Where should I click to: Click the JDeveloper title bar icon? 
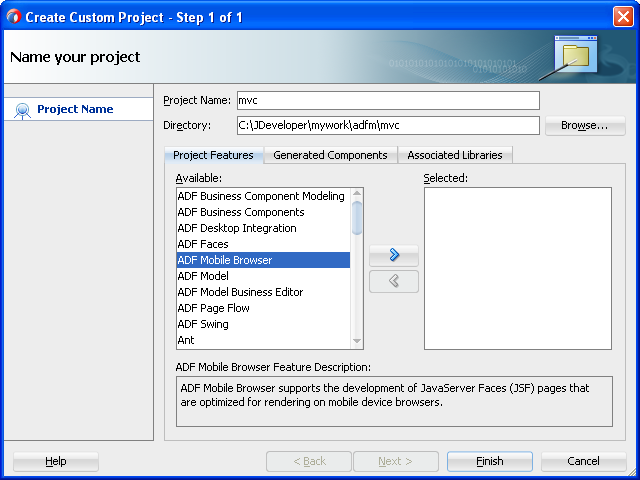click(13, 17)
